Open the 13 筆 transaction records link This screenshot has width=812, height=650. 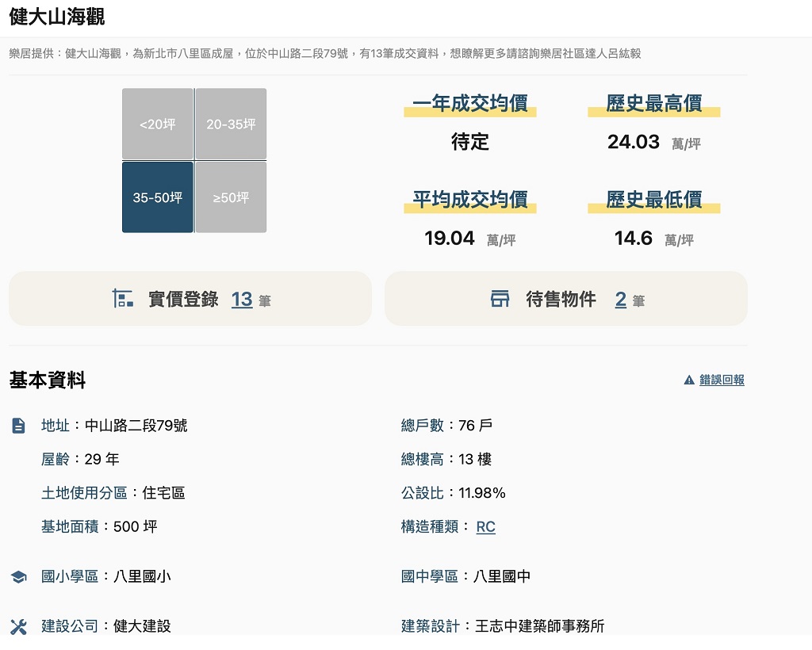tap(242, 299)
